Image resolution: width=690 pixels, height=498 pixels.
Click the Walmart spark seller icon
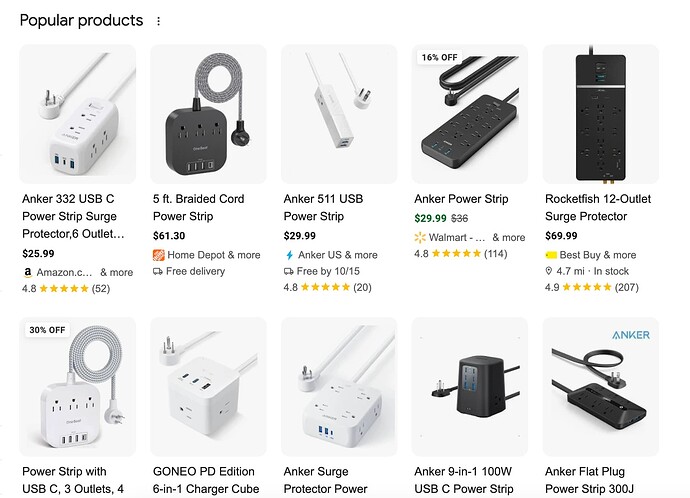click(420, 238)
